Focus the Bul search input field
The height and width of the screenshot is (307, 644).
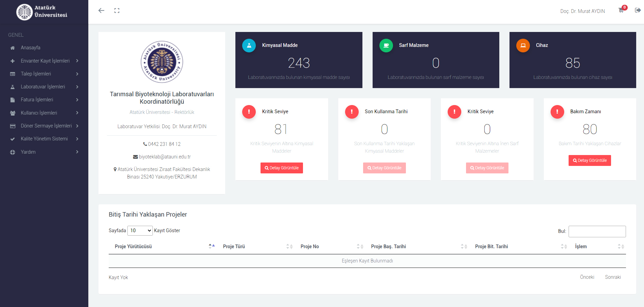597,232
